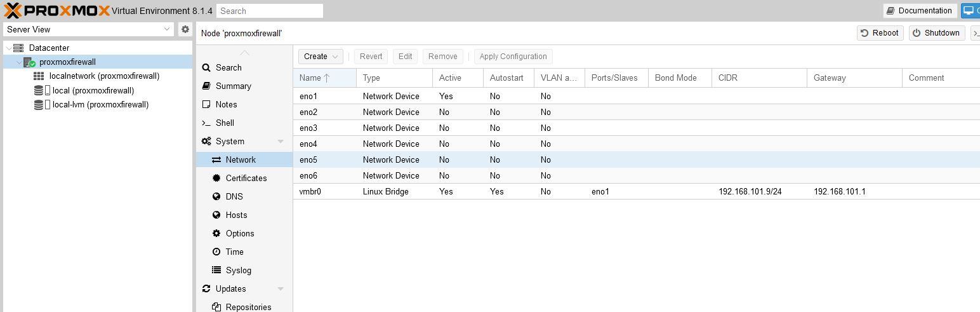Screen dimensions: 980x312
Task: Click the System cog icon
Action: [x=206, y=142]
